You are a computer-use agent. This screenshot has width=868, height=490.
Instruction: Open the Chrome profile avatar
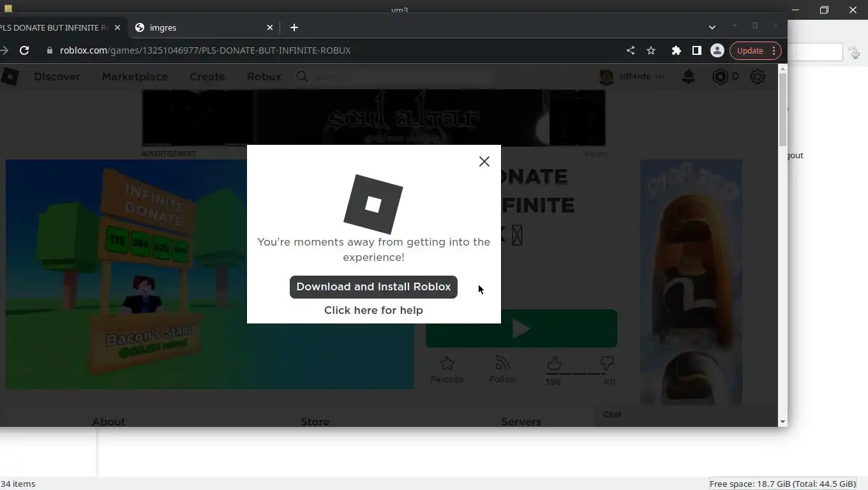pos(717,50)
